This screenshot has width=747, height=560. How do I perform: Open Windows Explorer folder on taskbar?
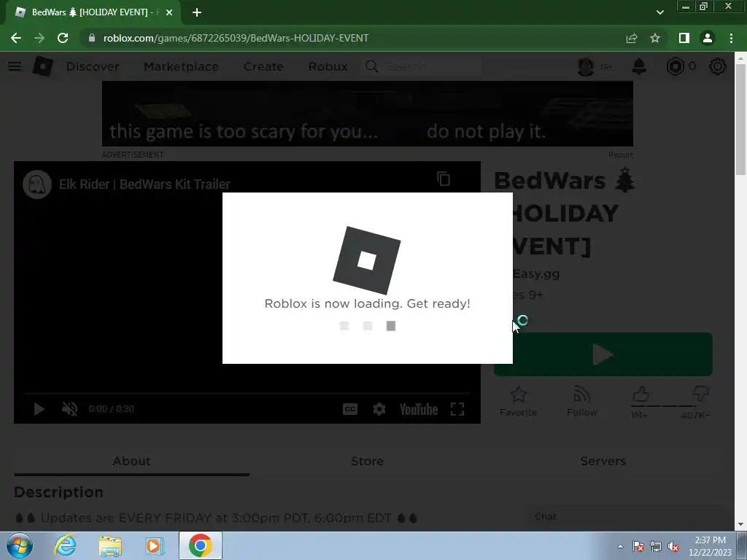(110, 545)
